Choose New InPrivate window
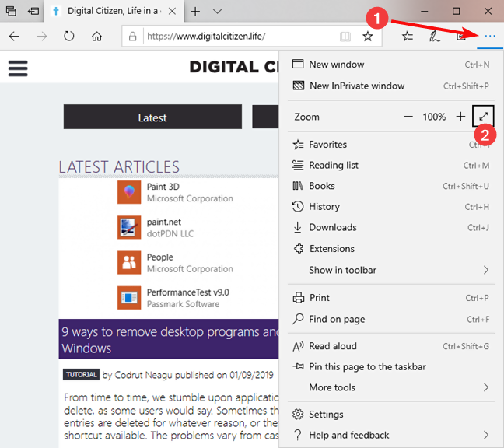 tap(391, 86)
